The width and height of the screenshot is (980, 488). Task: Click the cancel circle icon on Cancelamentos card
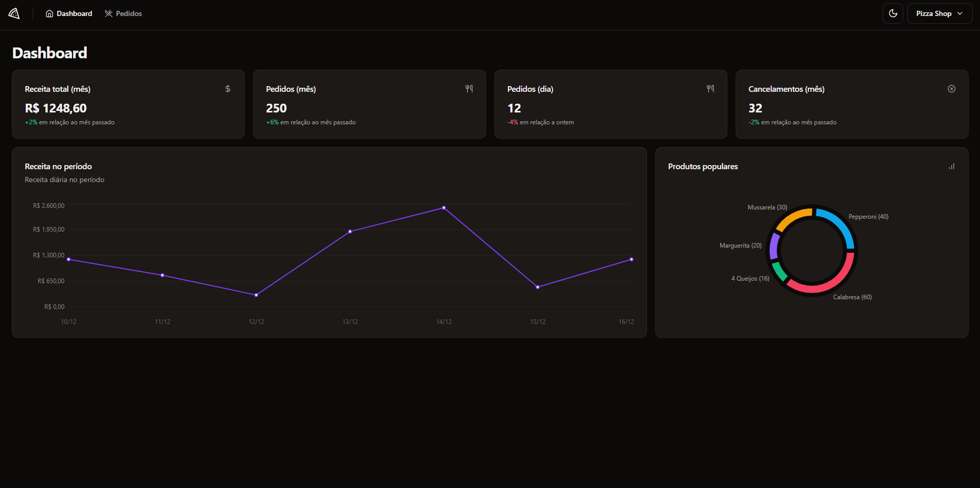tap(952, 89)
